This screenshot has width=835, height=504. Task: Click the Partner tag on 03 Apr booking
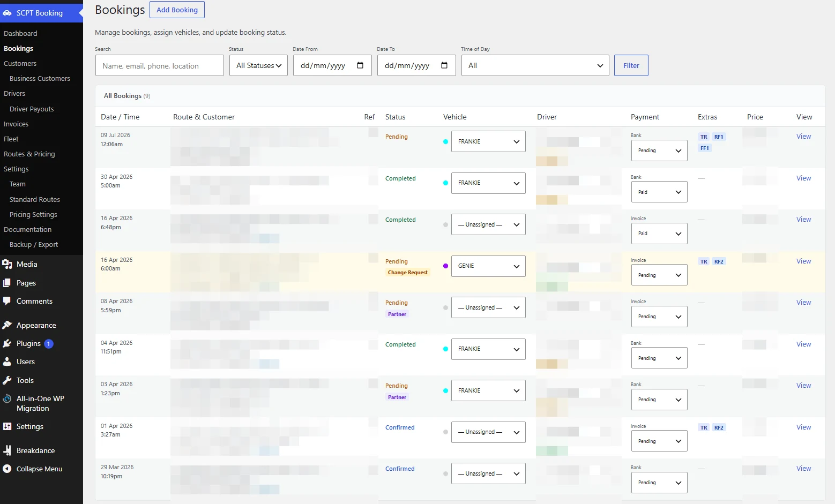point(397,397)
